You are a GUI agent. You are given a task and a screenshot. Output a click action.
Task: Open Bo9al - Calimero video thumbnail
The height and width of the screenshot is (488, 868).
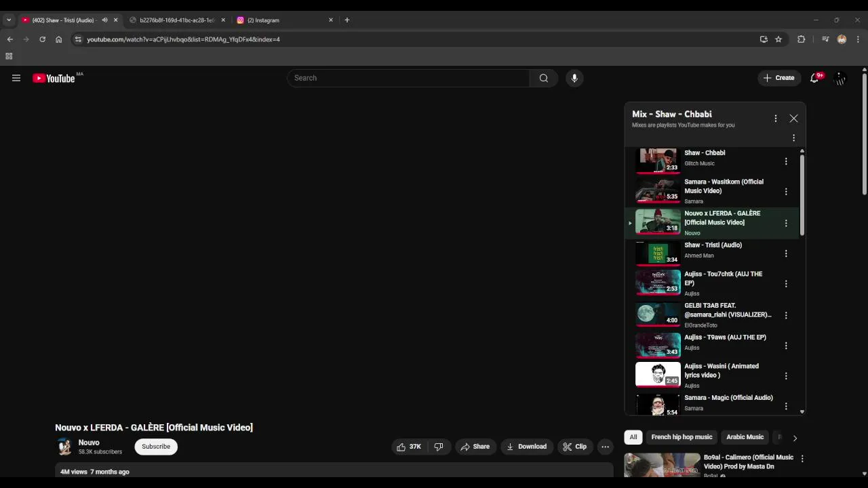pos(662,466)
